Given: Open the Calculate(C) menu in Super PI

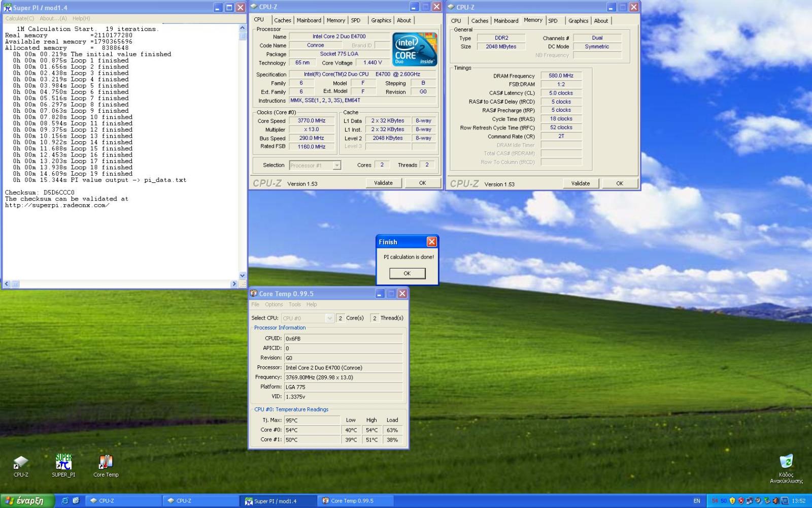Looking at the screenshot, I should [x=20, y=18].
